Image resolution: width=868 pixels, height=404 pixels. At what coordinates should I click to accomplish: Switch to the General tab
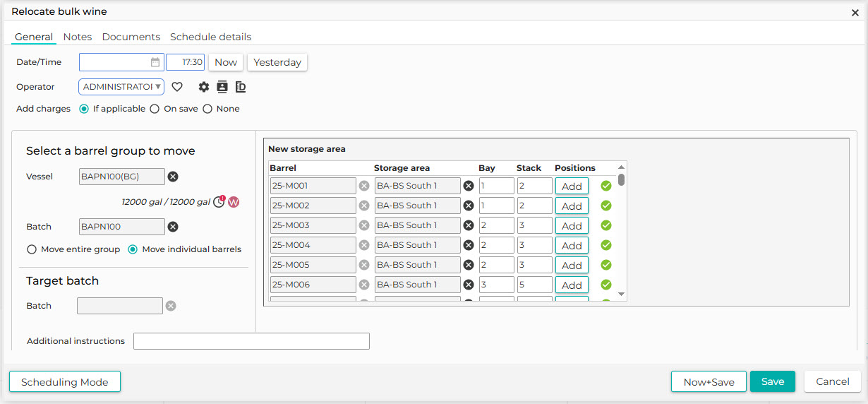(34, 37)
